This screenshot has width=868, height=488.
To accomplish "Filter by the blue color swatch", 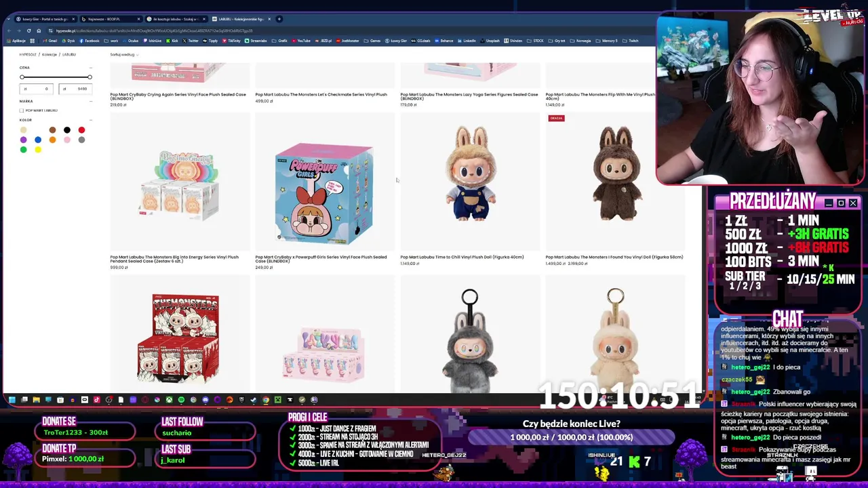I will (38, 140).
